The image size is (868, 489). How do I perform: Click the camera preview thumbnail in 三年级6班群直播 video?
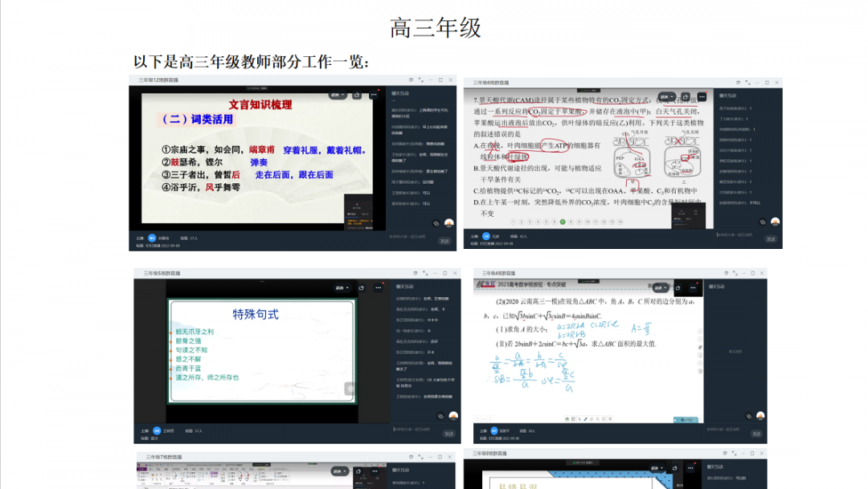click(x=689, y=216)
